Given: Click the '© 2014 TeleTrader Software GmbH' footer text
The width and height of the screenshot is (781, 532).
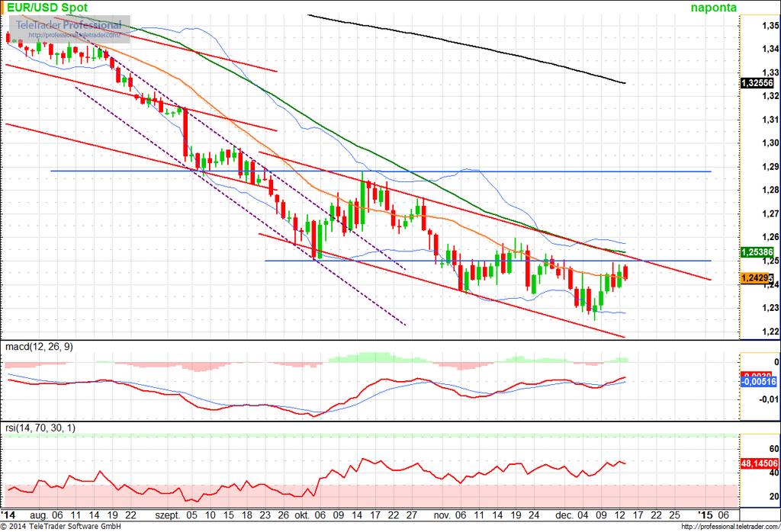Looking at the screenshot, I should (61, 527).
